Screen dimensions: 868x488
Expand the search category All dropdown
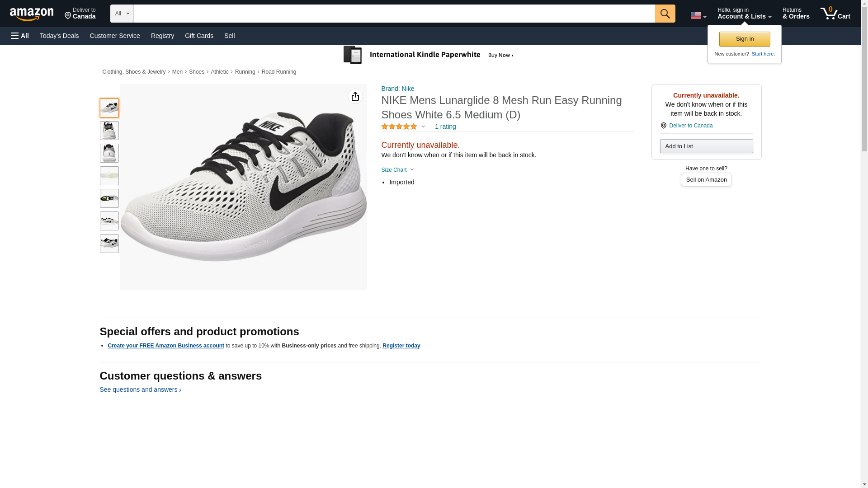(x=122, y=14)
